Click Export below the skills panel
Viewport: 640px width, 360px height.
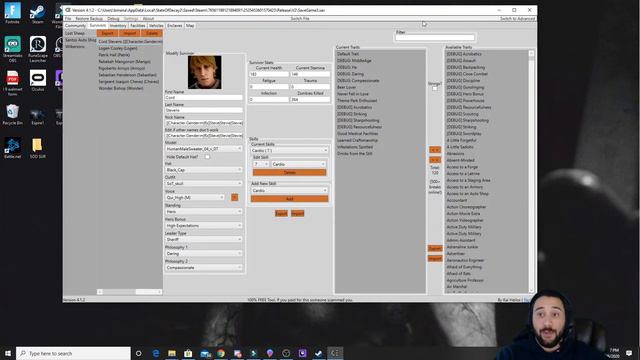(x=281, y=214)
